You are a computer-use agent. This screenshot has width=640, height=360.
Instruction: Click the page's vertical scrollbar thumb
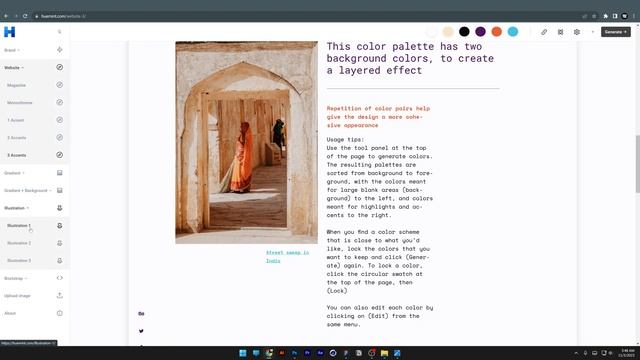(x=638, y=164)
